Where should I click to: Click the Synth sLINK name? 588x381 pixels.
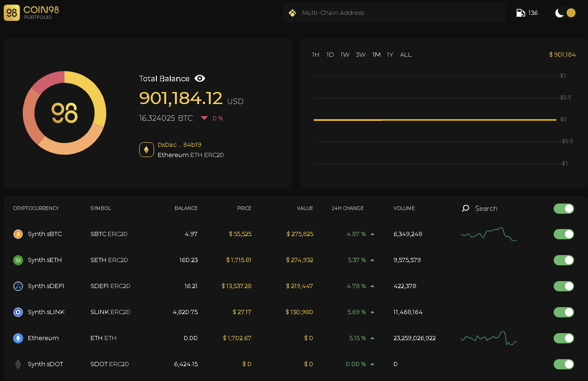[46, 312]
